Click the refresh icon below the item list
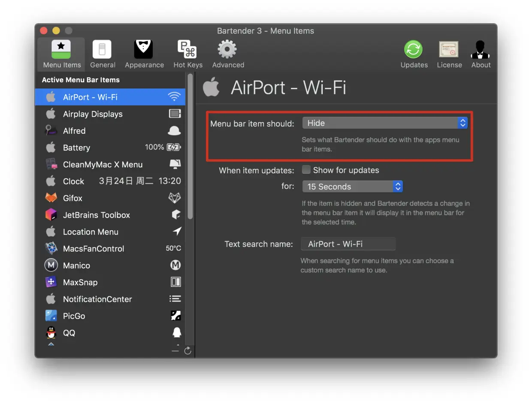 (187, 351)
